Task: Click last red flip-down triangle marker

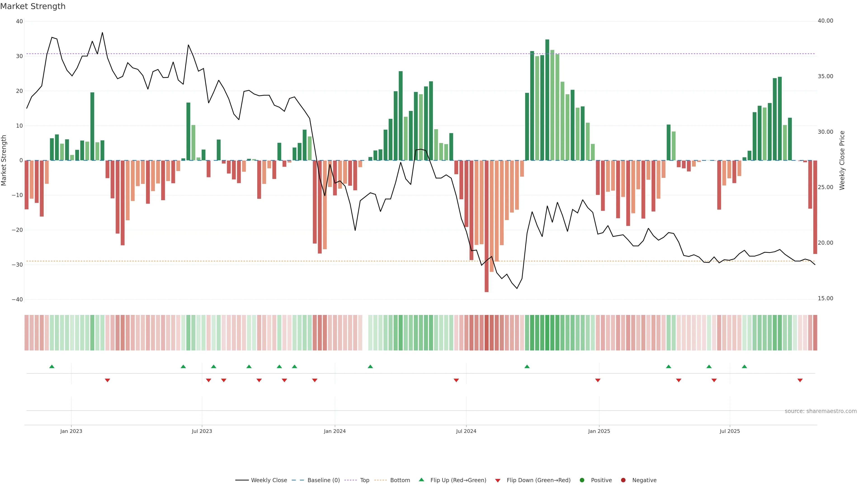Action: click(x=800, y=380)
